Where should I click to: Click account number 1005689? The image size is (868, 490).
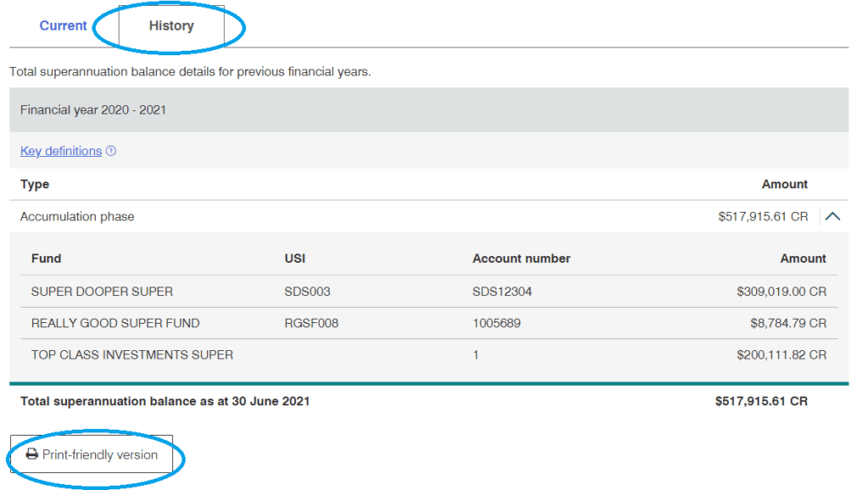(x=497, y=323)
